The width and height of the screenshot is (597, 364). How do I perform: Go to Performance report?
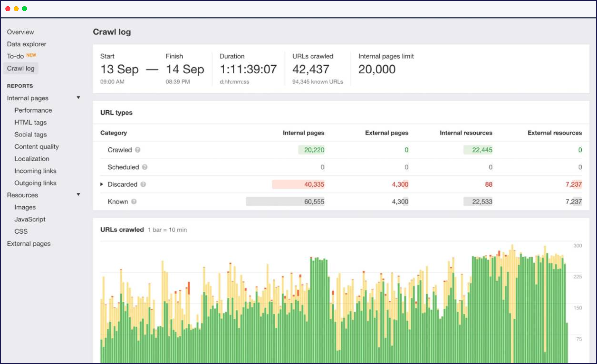[x=33, y=110]
